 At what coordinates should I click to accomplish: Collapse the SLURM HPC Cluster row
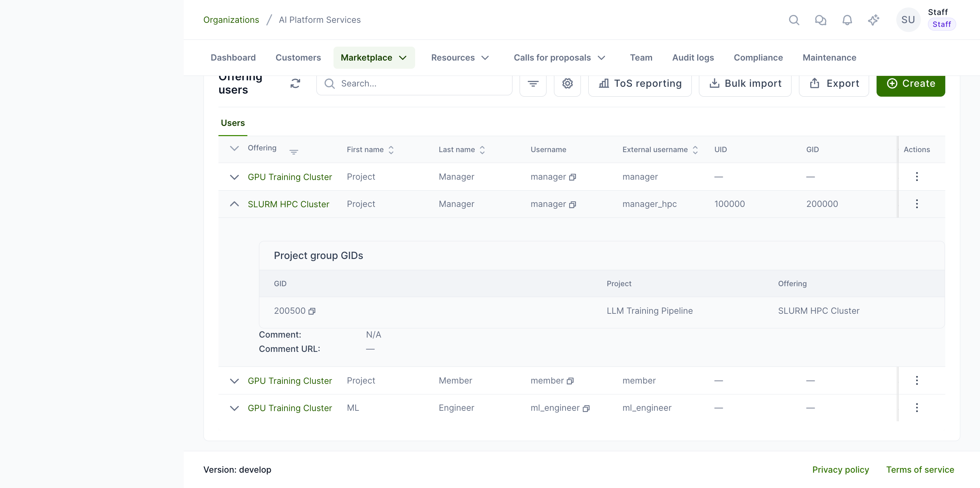[234, 204]
